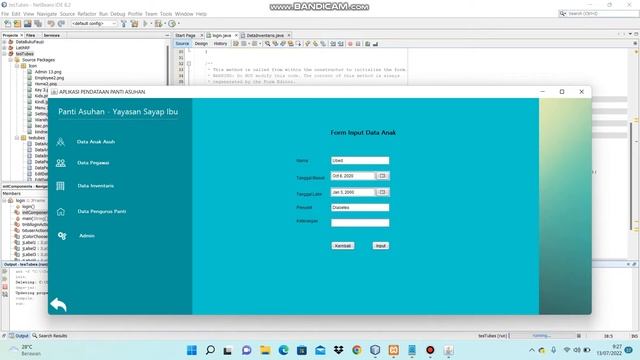Screen dimensions: 640x360
Task: Show hidden system tray icons chevron
Action: (x=531, y=350)
